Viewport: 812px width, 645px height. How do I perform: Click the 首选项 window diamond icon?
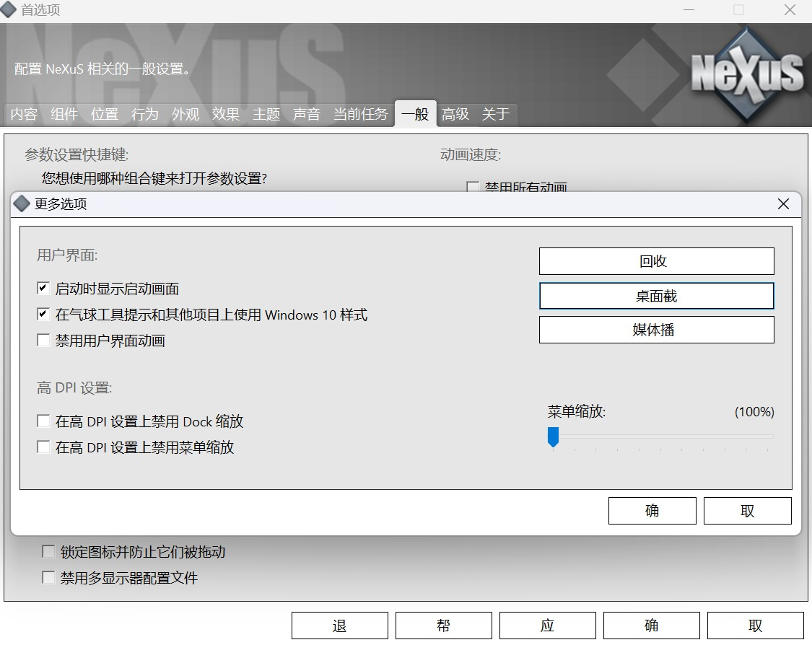tap(9, 10)
